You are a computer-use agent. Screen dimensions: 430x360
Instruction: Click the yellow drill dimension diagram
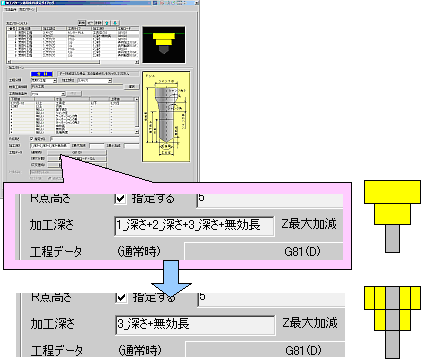coord(166,117)
